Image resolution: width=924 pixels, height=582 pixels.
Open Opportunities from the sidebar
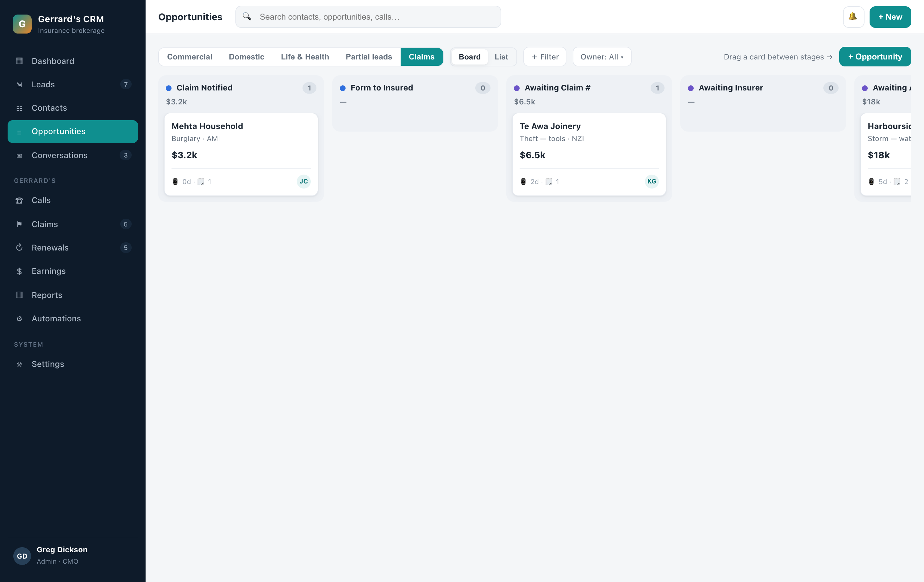pos(72,132)
